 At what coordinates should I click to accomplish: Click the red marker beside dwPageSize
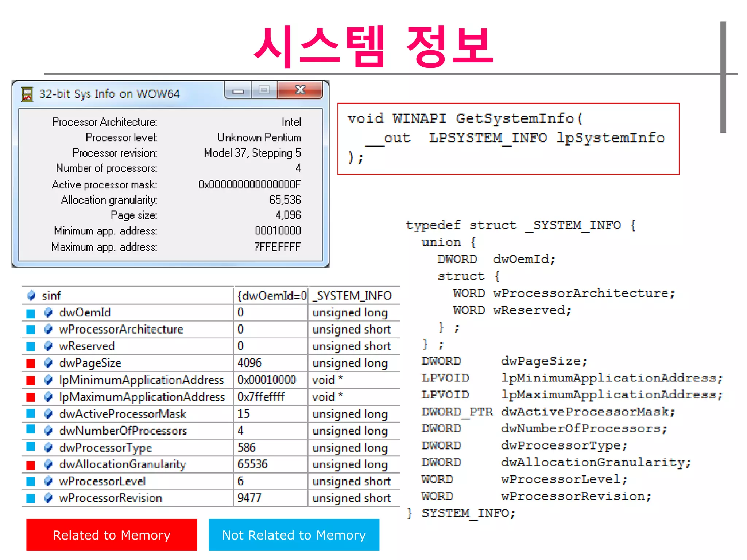[x=31, y=363]
